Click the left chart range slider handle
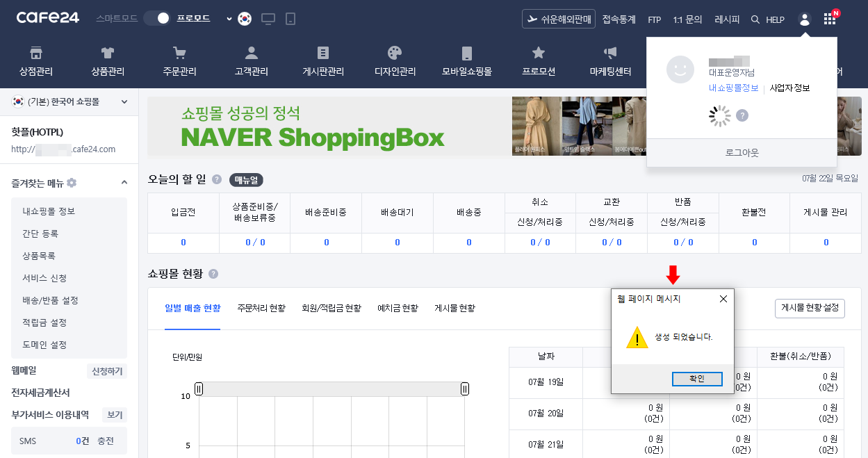868x458 pixels. pos(199,389)
